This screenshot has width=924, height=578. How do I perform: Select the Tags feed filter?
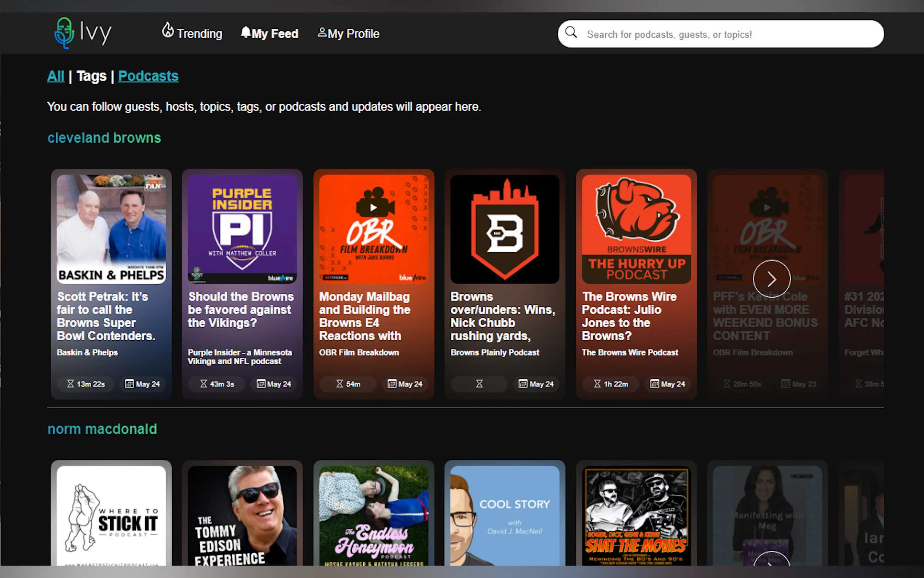click(91, 76)
